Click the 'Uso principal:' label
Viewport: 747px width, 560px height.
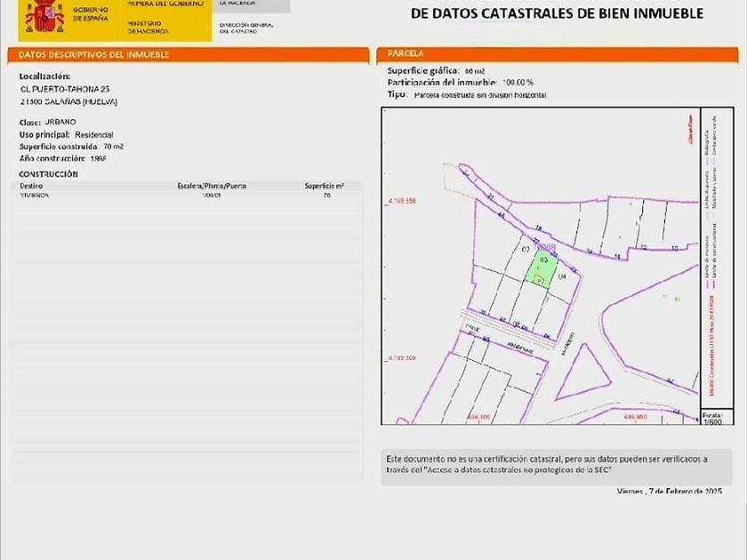44,135
